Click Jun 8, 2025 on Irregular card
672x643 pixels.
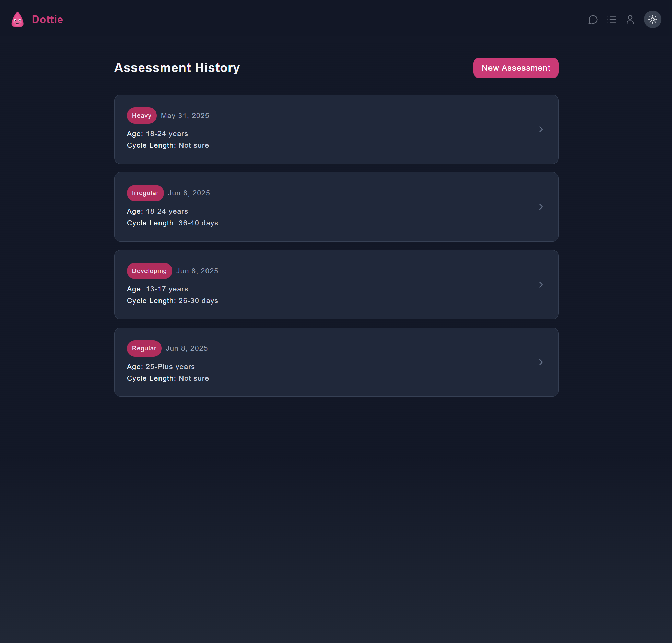pos(189,193)
